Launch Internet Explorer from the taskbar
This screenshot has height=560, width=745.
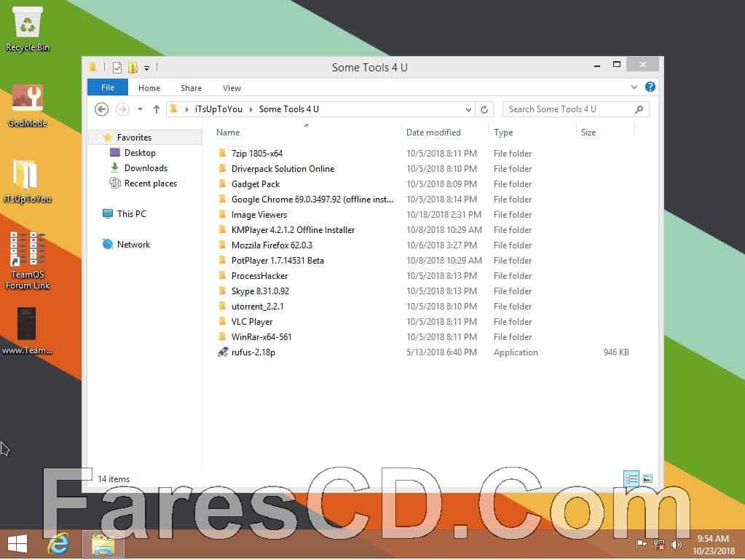[x=58, y=544]
